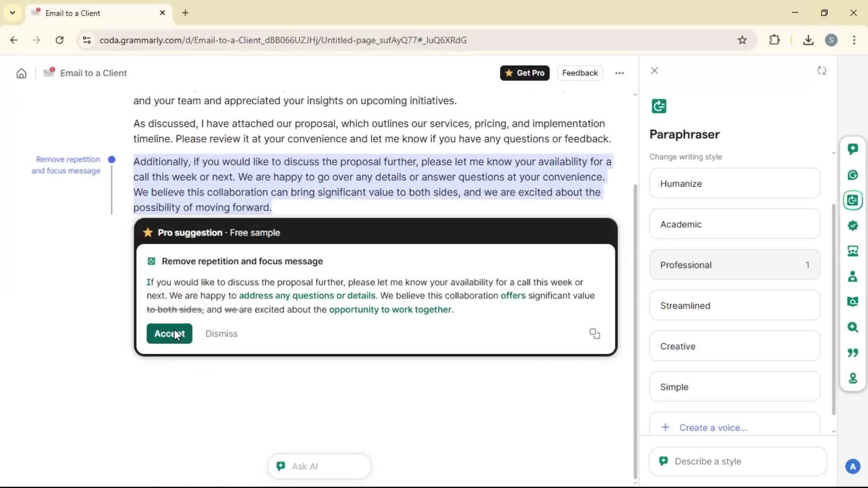Accept the Pro suggestion
868x488 pixels.
[169, 333]
